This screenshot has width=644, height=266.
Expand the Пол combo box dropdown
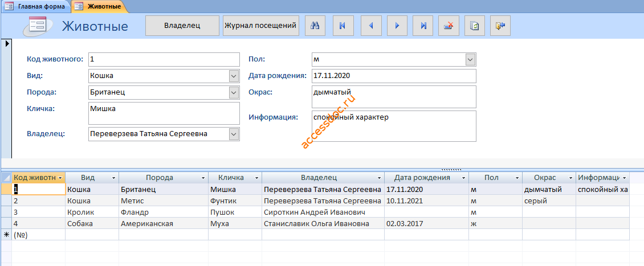(x=470, y=59)
